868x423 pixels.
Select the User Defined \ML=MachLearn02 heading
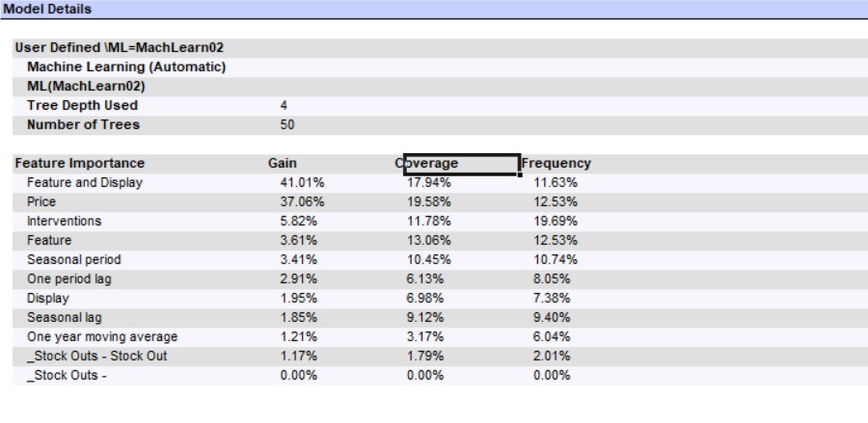(113, 47)
